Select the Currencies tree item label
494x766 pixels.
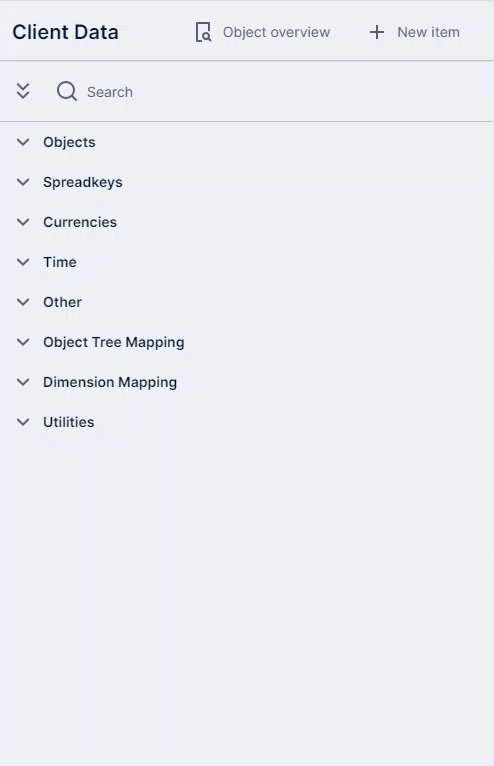(80, 222)
